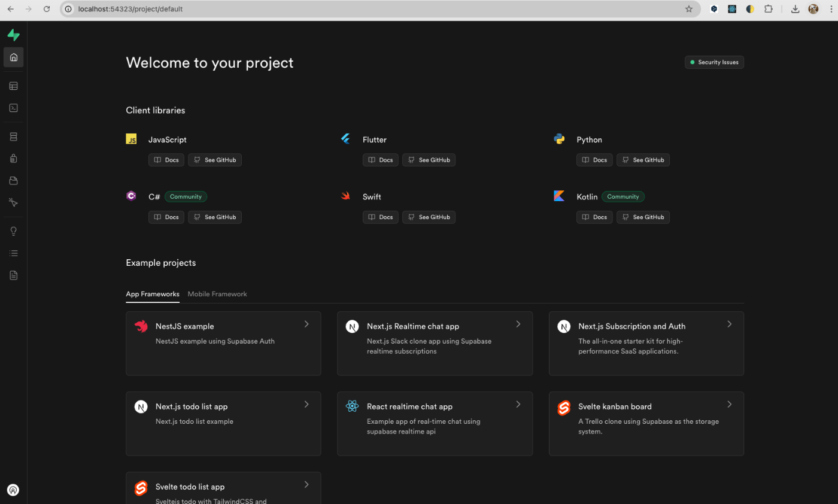The width and height of the screenshot is (838, 504).
Task: Open Security Issues status button
Action: pos(714,62)
